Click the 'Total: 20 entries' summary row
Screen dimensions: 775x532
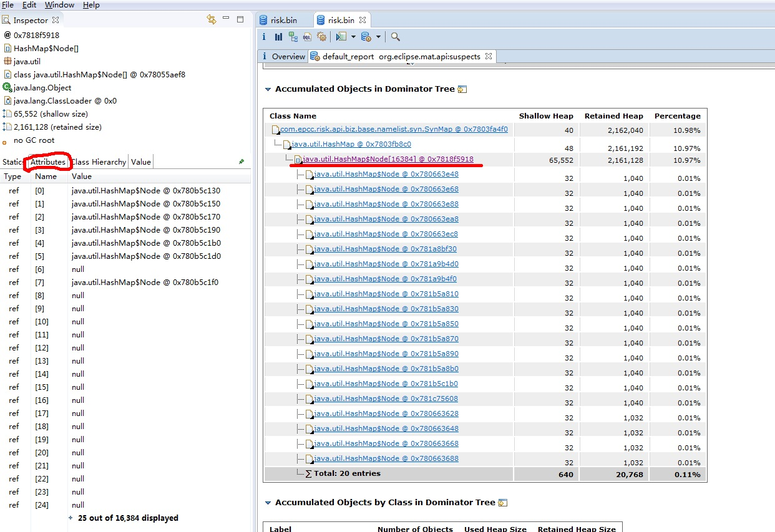pyautogui.click(x=485, y=474)
